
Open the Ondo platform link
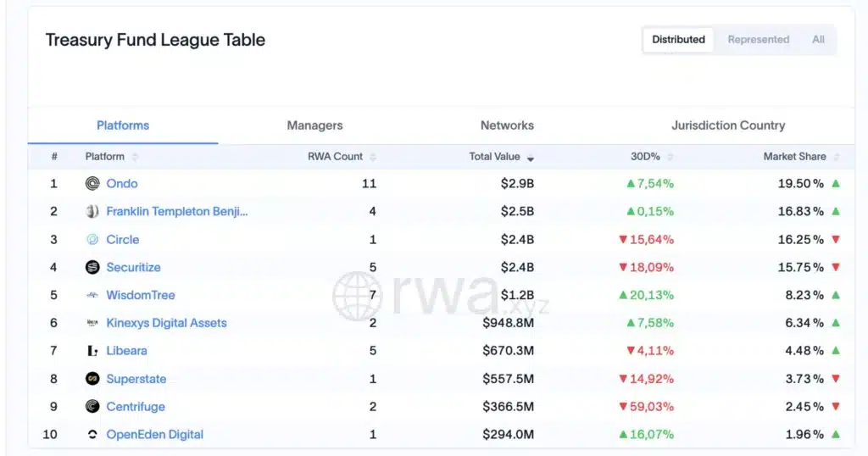[122, 184]
